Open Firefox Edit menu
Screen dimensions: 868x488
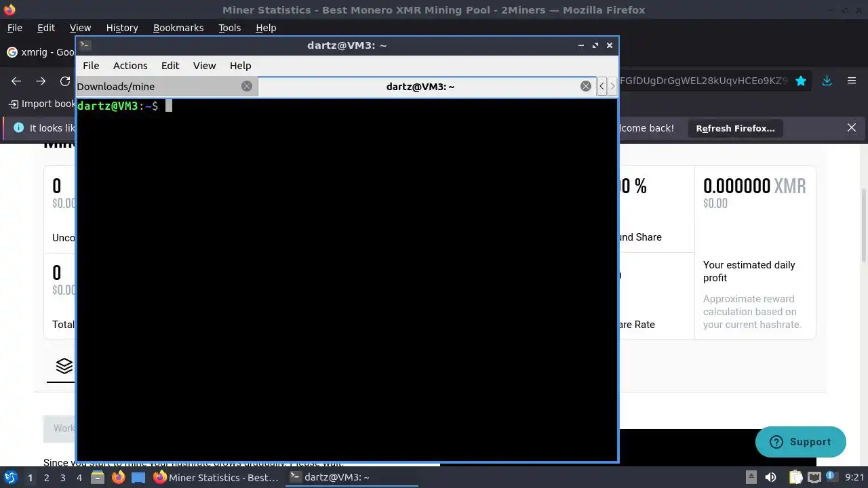tap(46, 28)
